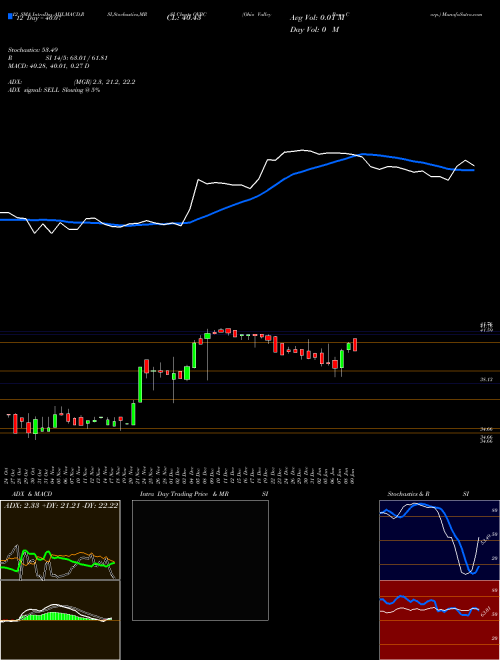The height and width of the screenshot is (660, 500).
Task: Click the Day Vol: 0 M text
Action: [x=314, y=30]
